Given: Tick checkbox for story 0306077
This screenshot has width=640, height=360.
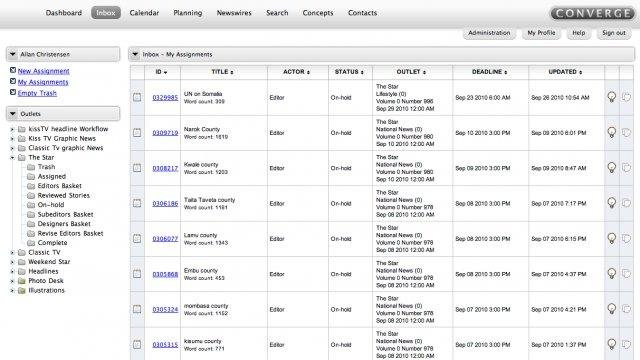Looking at the screenshot, I should (137, 238).
